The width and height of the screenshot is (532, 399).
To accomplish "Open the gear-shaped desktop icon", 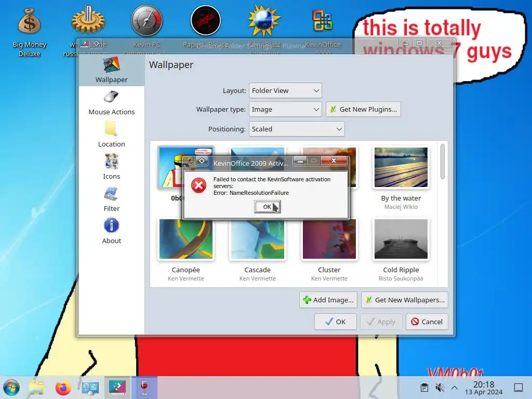I will coord(88,19).
